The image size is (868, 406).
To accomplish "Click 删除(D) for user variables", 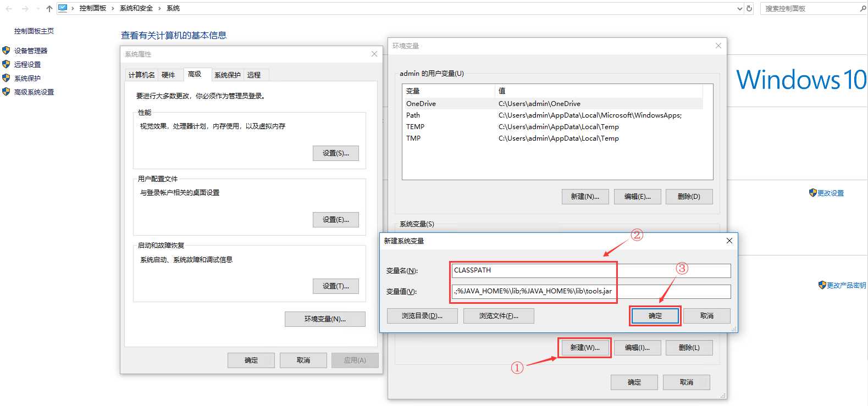I will click(x=689, y=197).
